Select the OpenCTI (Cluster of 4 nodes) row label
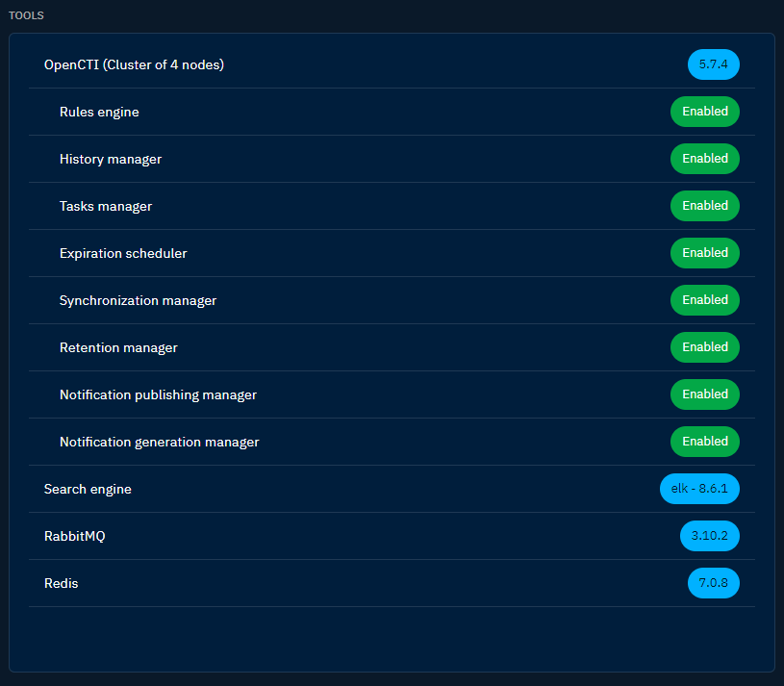Image resolution: width=784 pixels, height=686 pixels. (x=134, y=65)
